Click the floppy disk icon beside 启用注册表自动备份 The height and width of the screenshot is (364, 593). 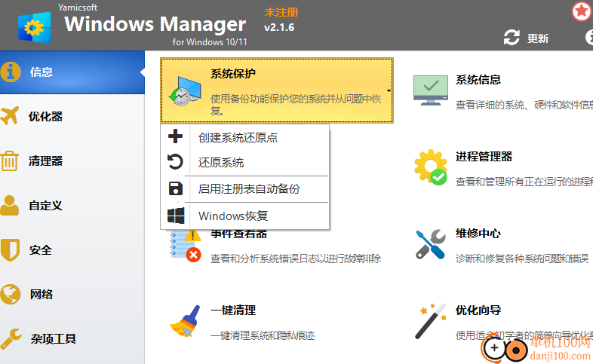coord(176,188)
